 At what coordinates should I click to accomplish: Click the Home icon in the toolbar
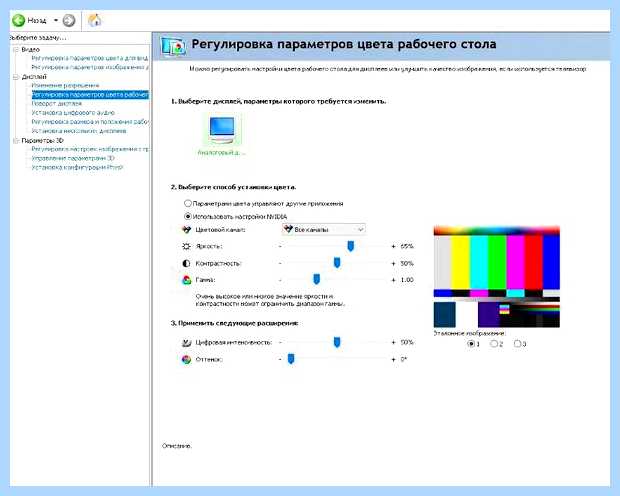(x=95, y=20)
